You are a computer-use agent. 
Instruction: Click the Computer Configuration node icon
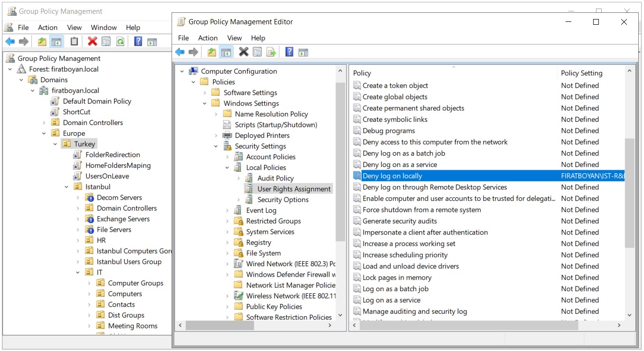193,71
